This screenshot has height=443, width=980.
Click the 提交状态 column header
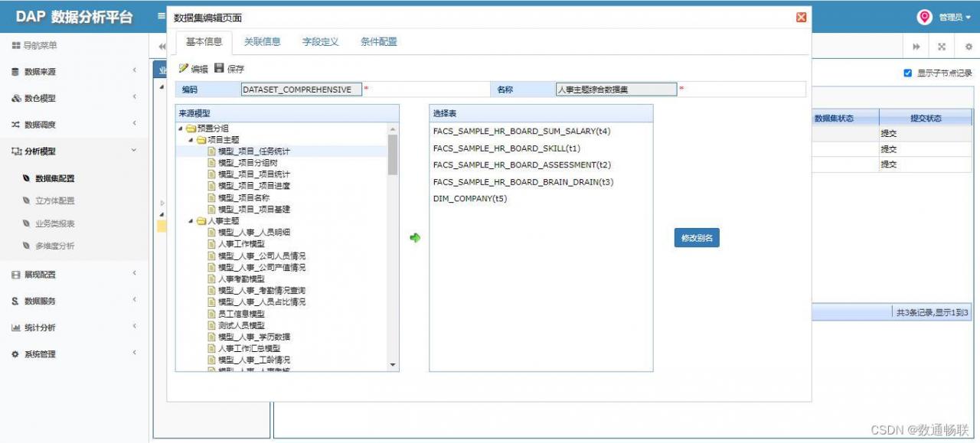(x=926, y=119)
